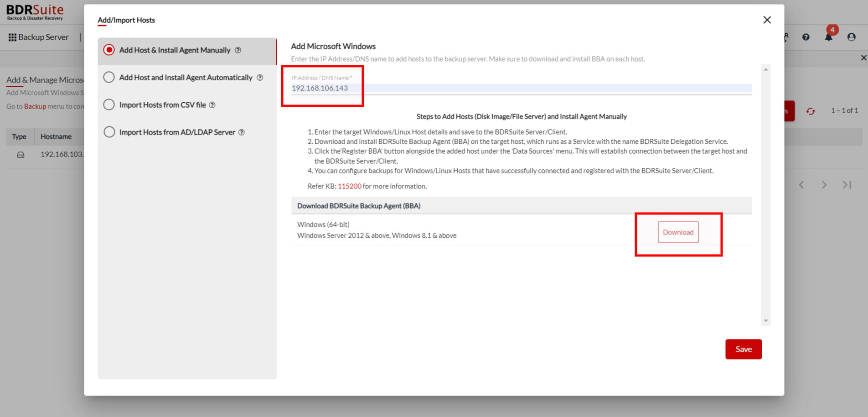The width and height of the screenshot is (868, 417).
Task: Select Add Host and Install Agent Automatically radio
Action: (x=109, y=77)
